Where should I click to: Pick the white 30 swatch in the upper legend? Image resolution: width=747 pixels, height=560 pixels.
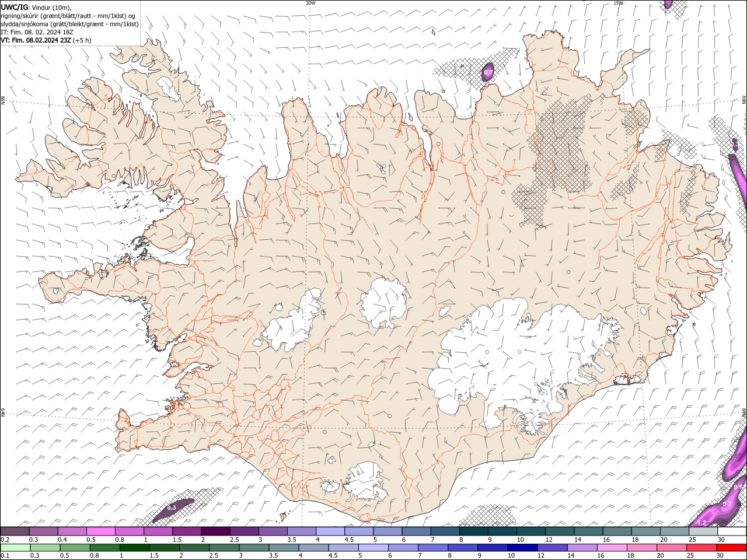click(732, 531)
